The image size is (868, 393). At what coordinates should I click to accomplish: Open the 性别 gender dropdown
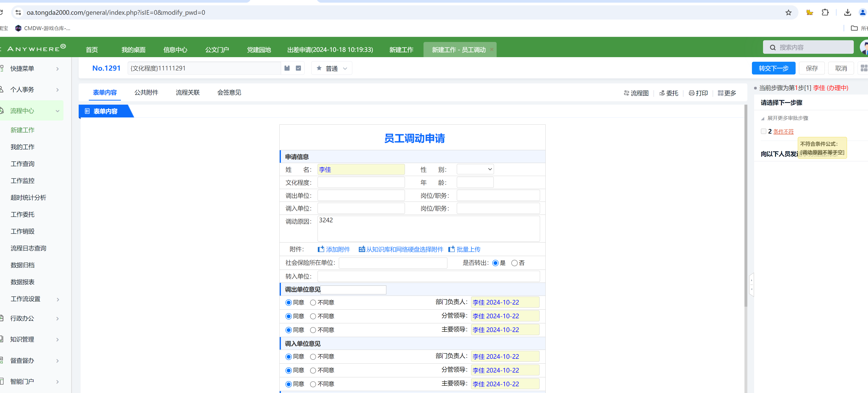(475, 169)
